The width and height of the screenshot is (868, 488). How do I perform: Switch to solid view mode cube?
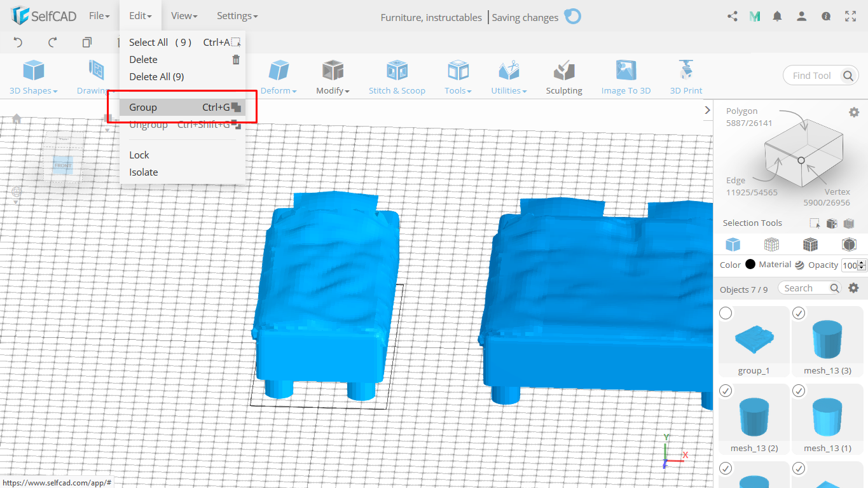[733, 244]
